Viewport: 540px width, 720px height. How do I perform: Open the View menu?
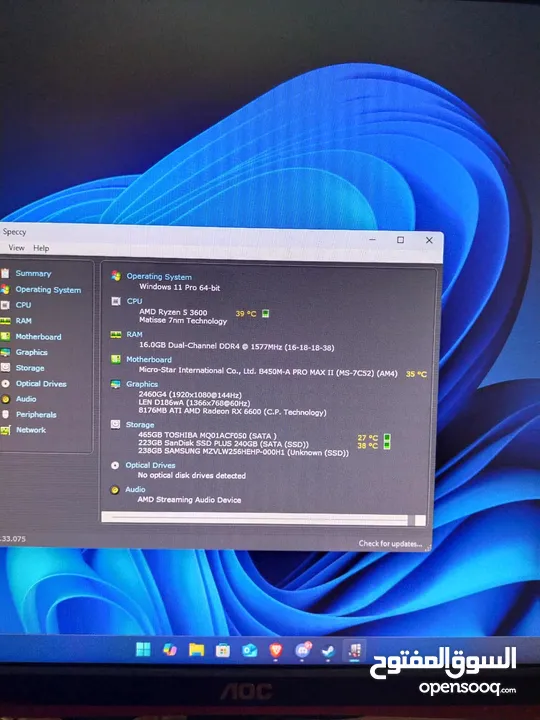point(16,248)
